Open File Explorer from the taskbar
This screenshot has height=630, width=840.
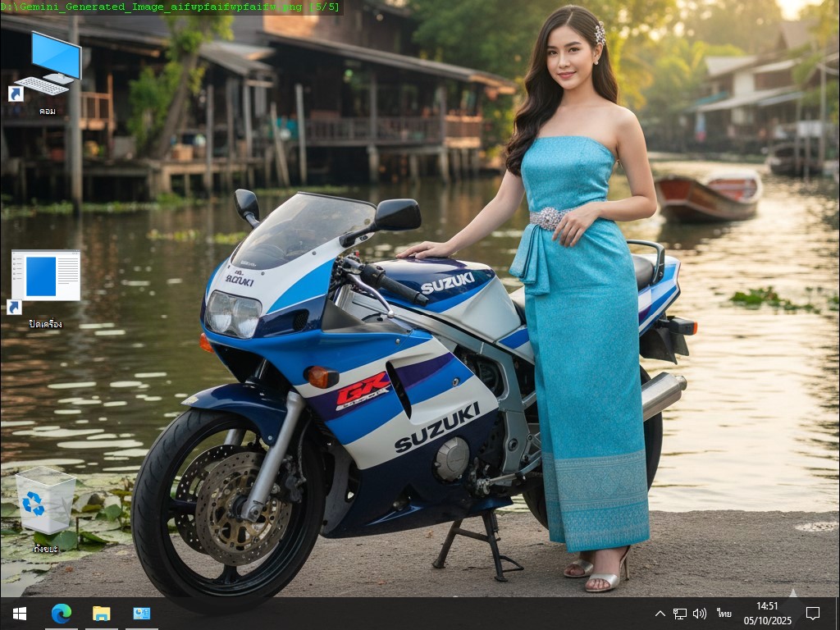(x=101, y=614)
